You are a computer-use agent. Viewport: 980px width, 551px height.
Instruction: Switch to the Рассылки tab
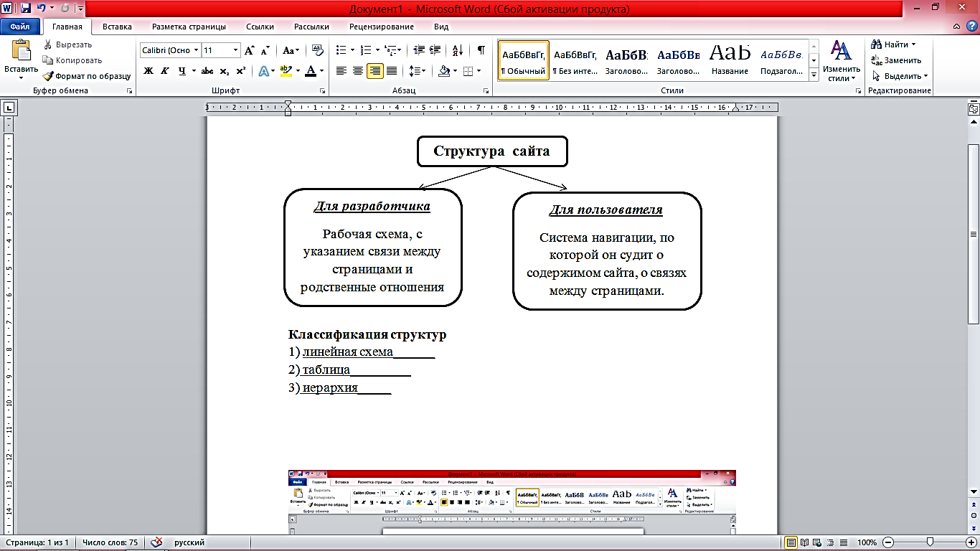point(312,27)
